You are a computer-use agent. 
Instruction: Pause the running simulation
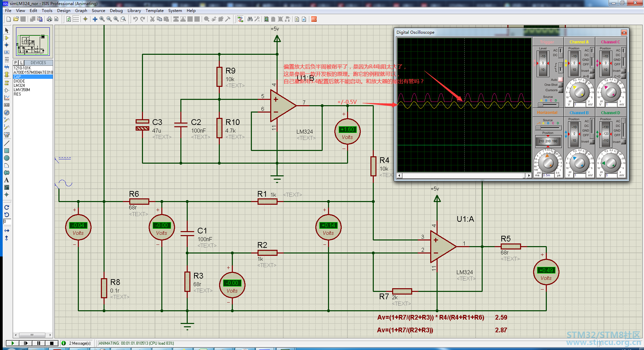click(x=38, y=343)
